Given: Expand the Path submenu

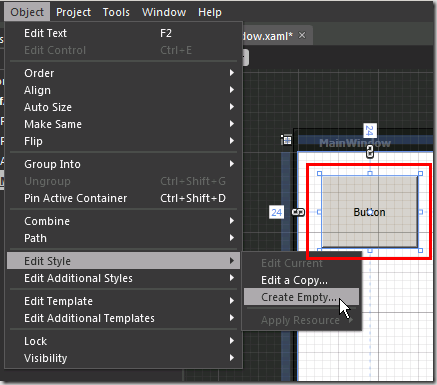Looking at the screenshot, I should [123, 238].
